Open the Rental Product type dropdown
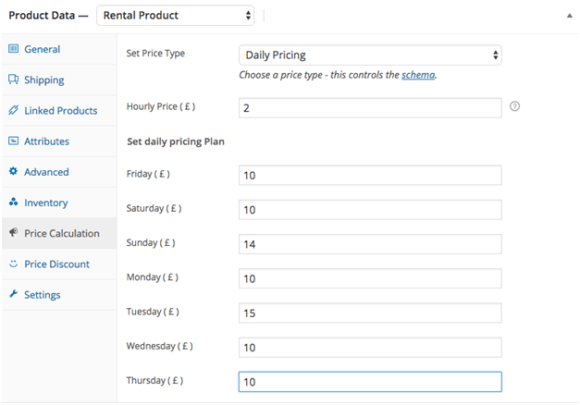This screenshot has height=405, width=580. click(175, 16)
